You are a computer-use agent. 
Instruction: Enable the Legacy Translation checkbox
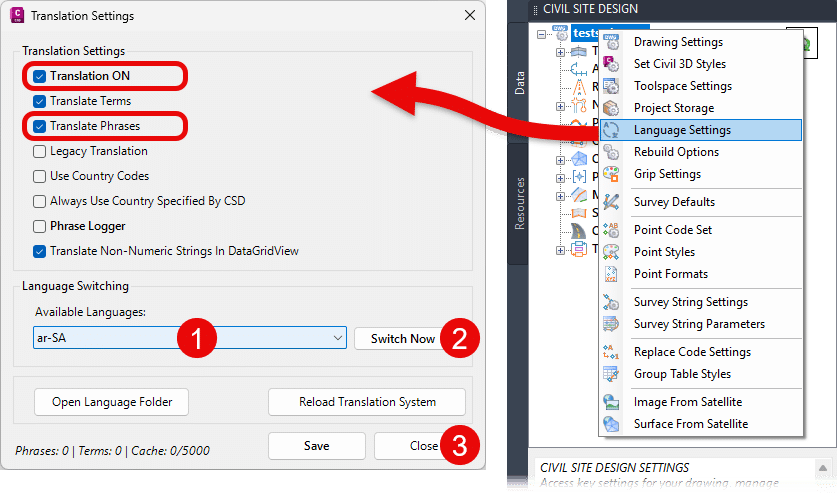point(40,152)
